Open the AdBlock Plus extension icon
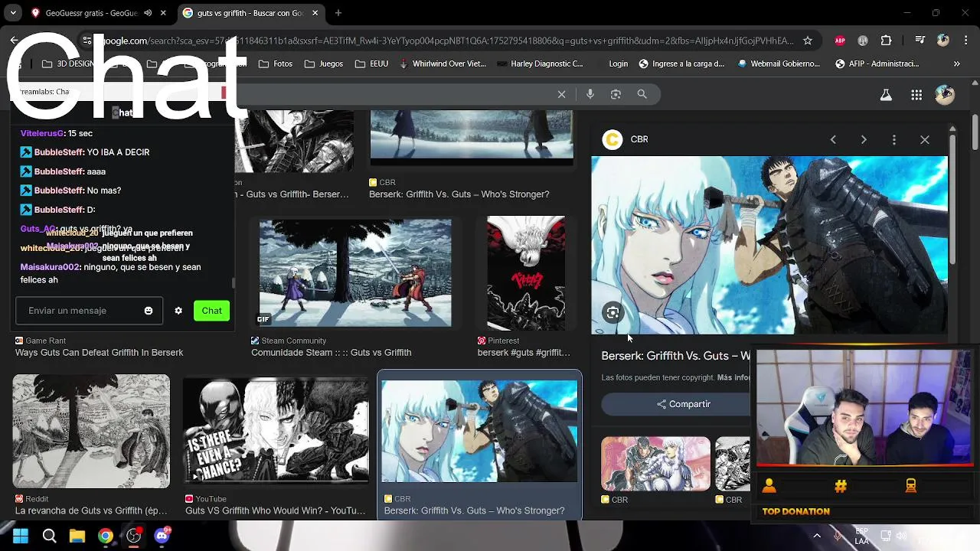The height and width of the screenshot is (551, 980). point(840,41)
